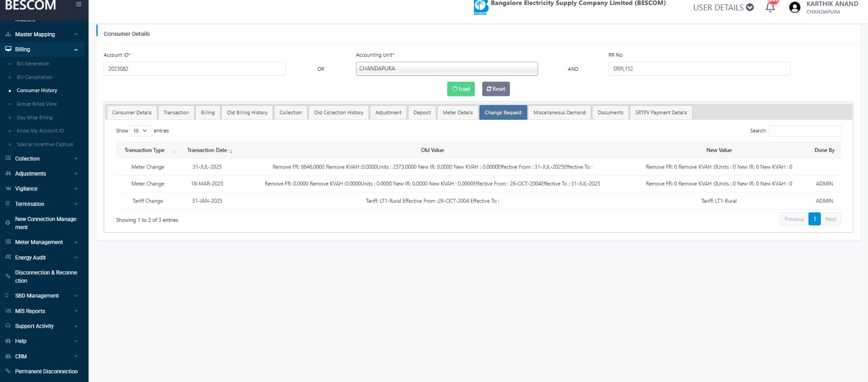Switch to the Transaction tab
Screen dimensions: 868x382
[x=176, y=113]
